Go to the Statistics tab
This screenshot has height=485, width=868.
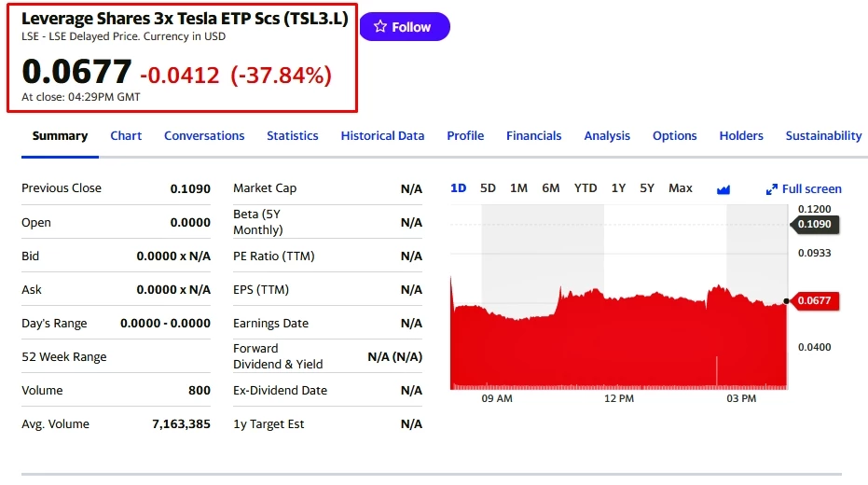click(293, 136)
